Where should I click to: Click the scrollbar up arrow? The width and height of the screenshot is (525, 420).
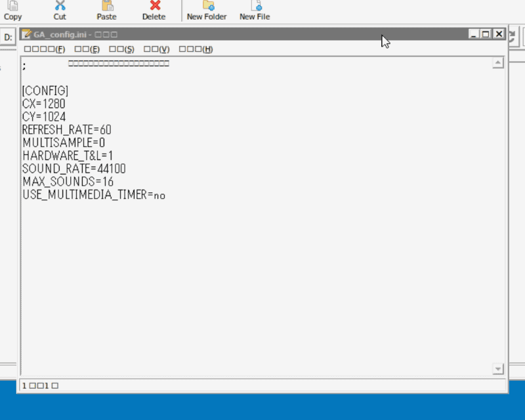tap(498, 62)
